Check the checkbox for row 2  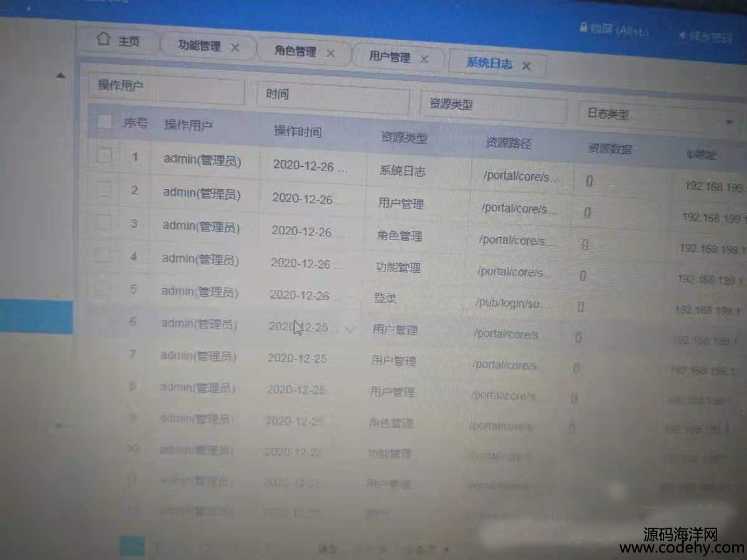103,189
